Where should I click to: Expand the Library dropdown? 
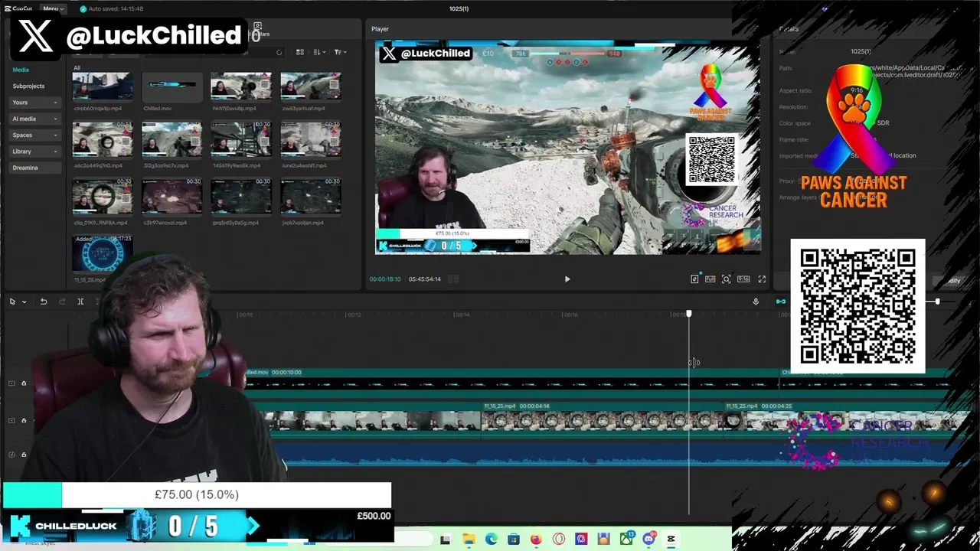click(35, 152)
